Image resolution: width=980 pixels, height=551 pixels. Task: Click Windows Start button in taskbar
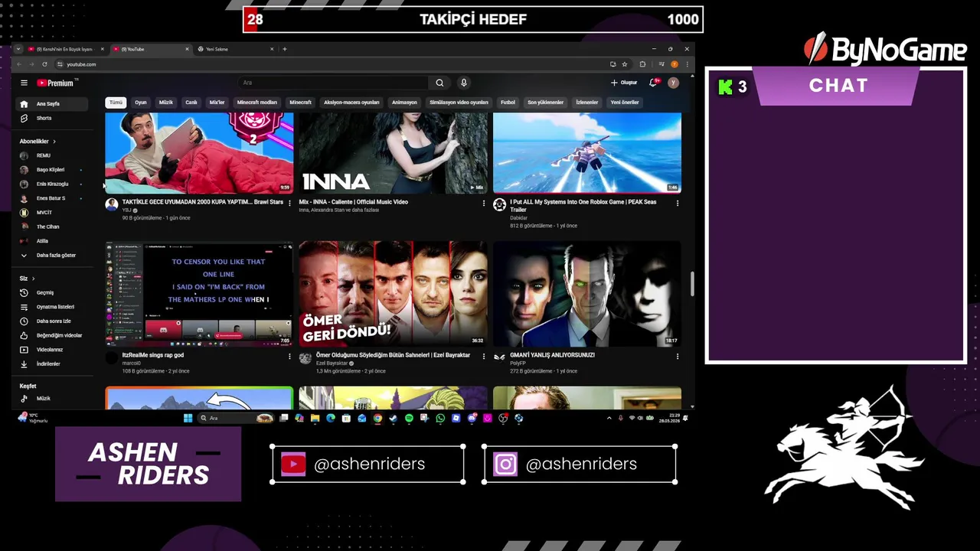pos(188,418)
